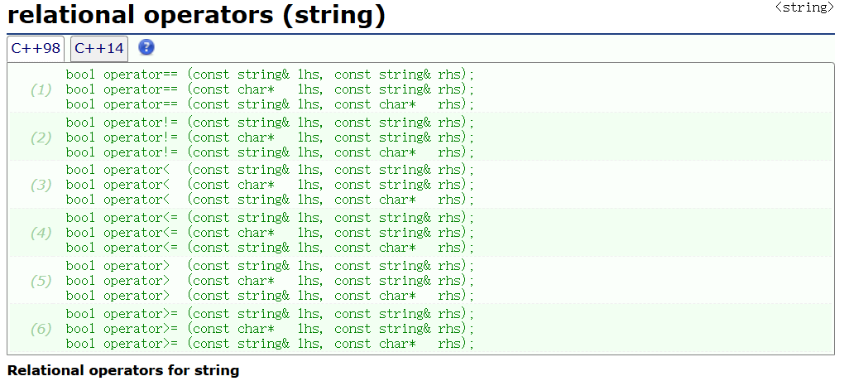This screenshot has height=381, width=868.
Task: Click the page title relational operators (string)
Action: [x=196, y=15]
